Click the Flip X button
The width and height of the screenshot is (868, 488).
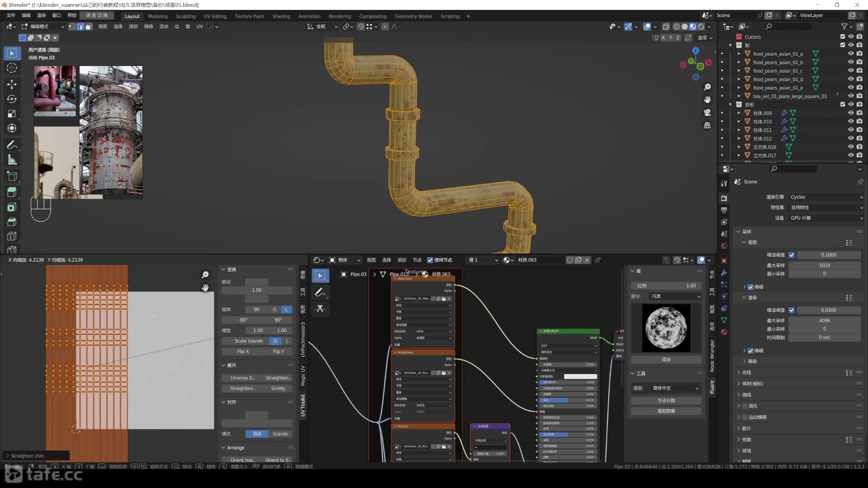[243, 352]
